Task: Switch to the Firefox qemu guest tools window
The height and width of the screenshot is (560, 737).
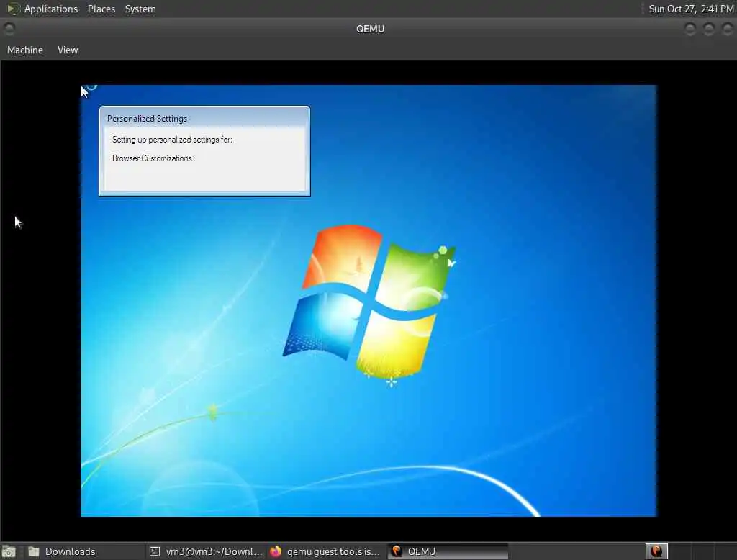Action: [x=325, y=551]
